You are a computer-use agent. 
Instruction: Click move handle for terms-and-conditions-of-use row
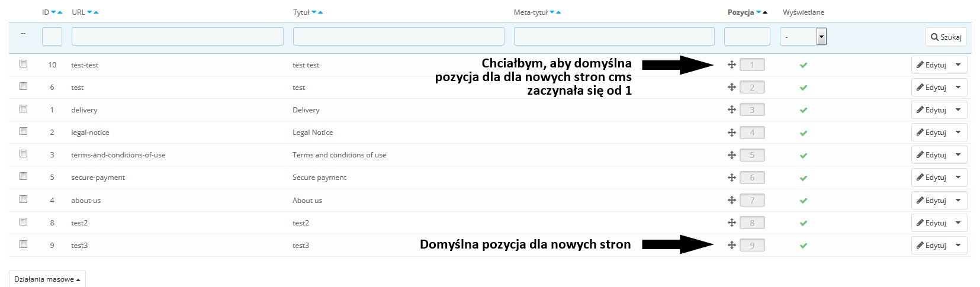[732, 154]
